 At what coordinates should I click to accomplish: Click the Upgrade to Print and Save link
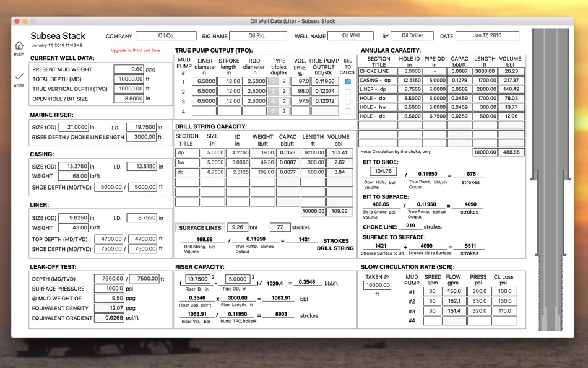(136, 51)
